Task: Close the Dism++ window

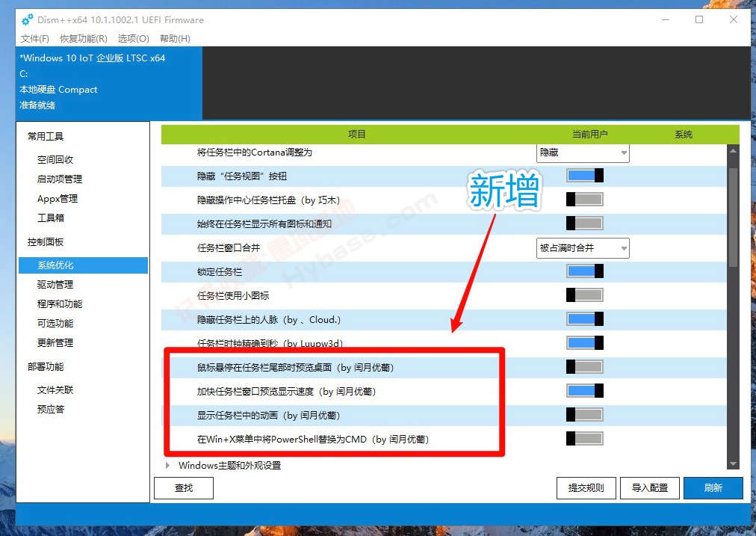Action: pos(734,19)
